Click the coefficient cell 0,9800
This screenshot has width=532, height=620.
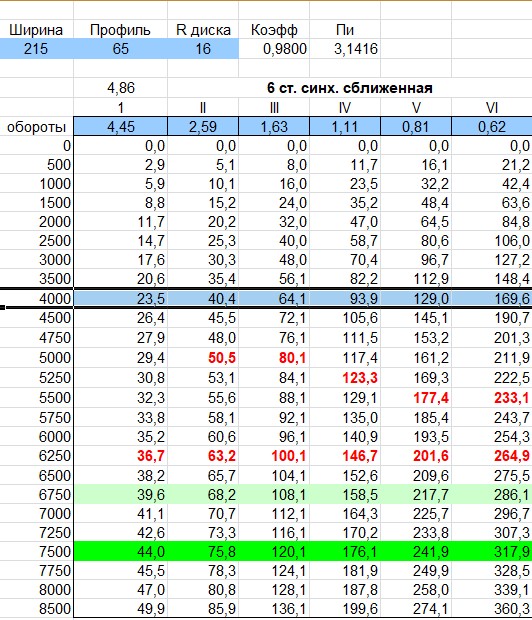tap(274, 49)
